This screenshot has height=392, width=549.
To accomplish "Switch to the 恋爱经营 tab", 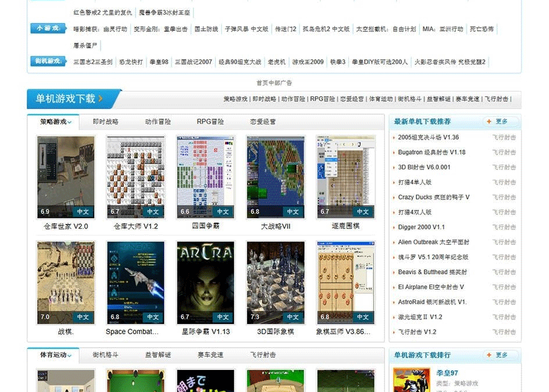I will click(x=263, y=122).
